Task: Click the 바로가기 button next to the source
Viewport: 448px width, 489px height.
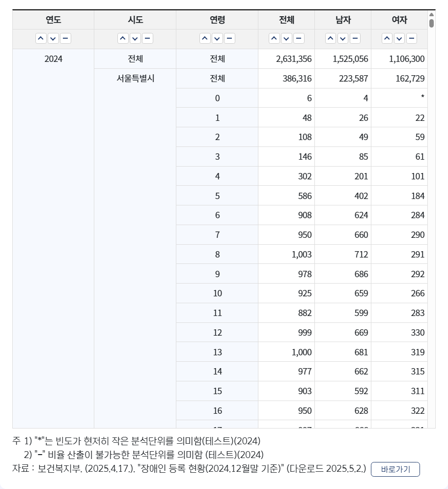Action: pos(396,469)
